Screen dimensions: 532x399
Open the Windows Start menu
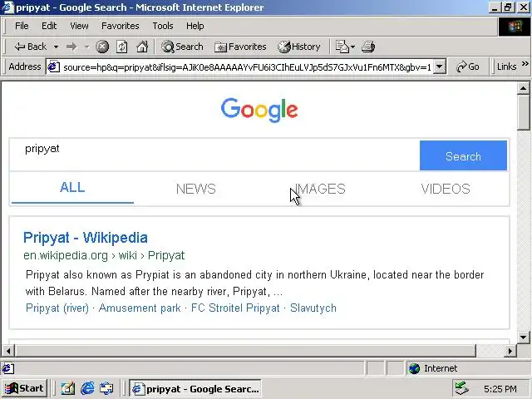(24, 388)
